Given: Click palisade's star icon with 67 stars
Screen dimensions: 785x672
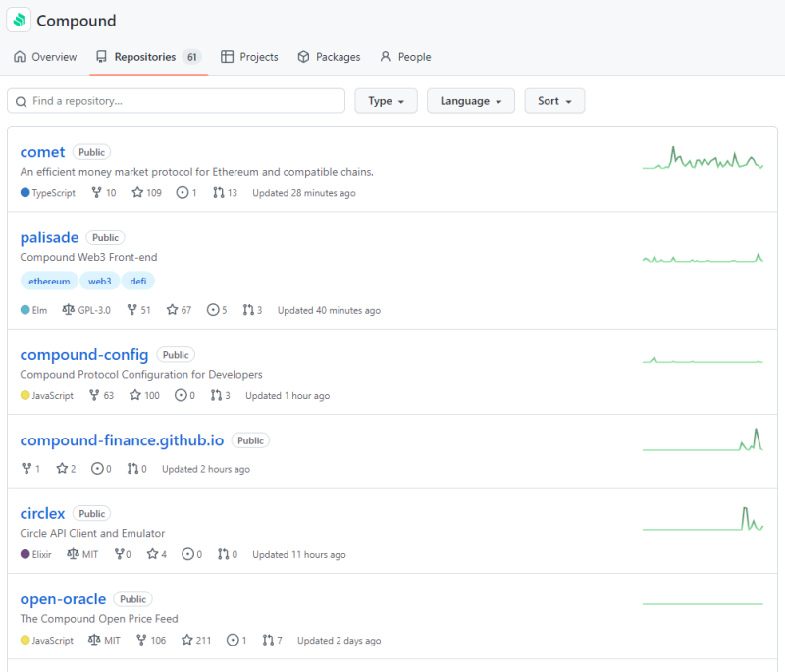Looking at the screenshot, I should point(173,310).
